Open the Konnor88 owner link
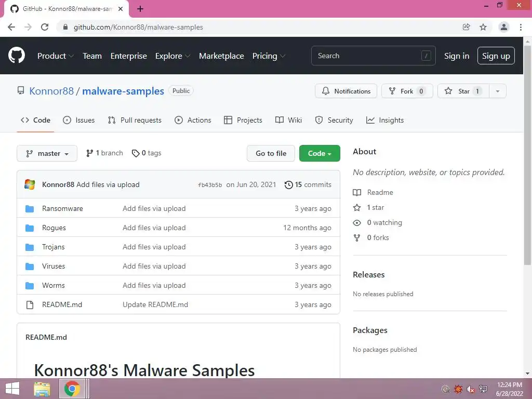The width and height of the screenshot is (532, 399). pyautogui.click(x=51, y=91)
